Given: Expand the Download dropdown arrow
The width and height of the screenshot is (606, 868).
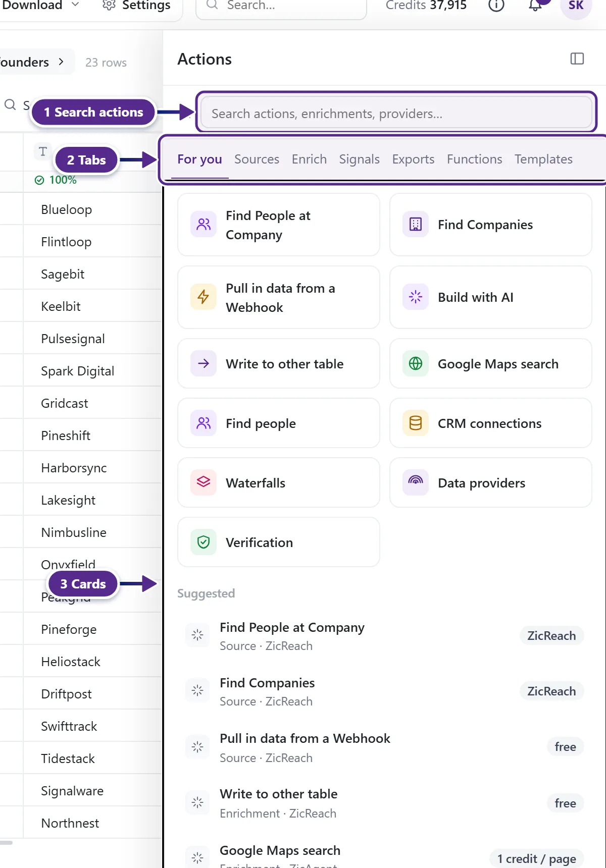Looking at the screenshot, I should [75, 5].
